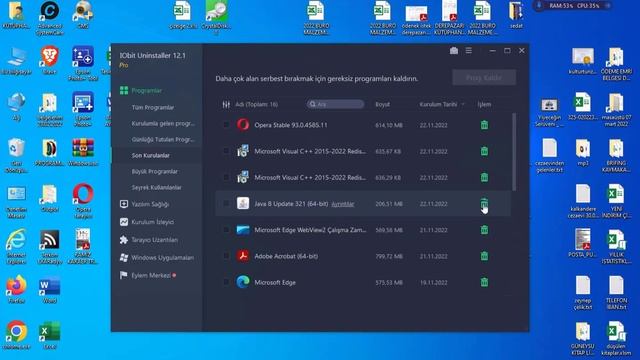Select the Brave browser desktop shortcut
Image resolution: width=640 pixels, height=360 pixels.
tap(49, 60)
